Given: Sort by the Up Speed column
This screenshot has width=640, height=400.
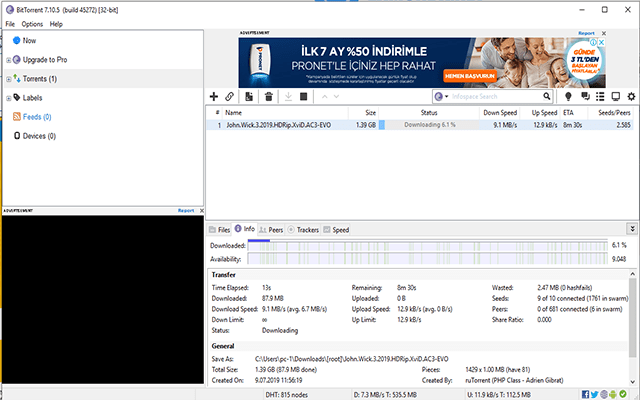Looking at the screenshot, I should pyautogui.click(x=540, y=113).
